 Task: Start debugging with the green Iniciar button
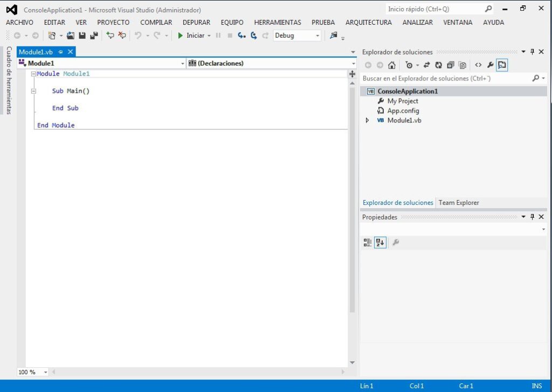point(191,35)
